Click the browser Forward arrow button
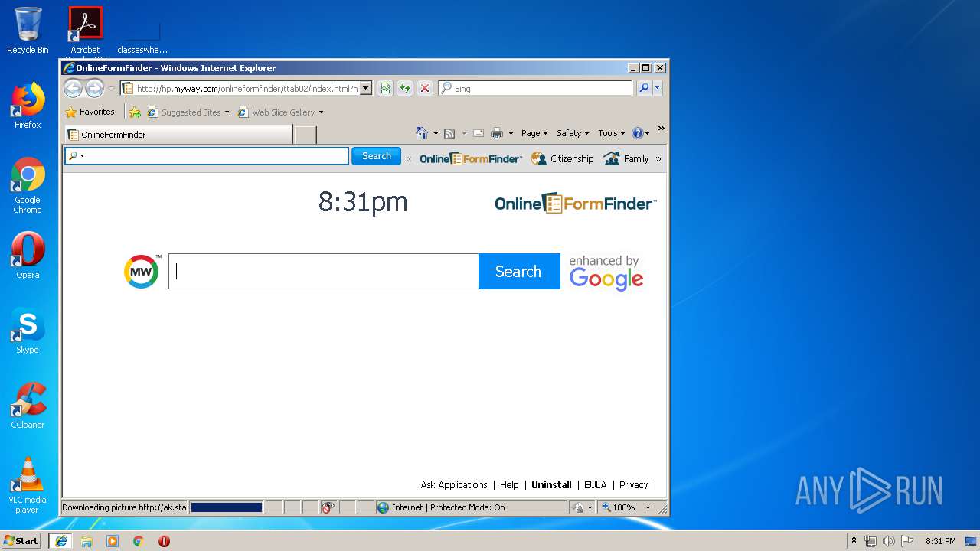The image size is (980, 551). pos(94,89)
